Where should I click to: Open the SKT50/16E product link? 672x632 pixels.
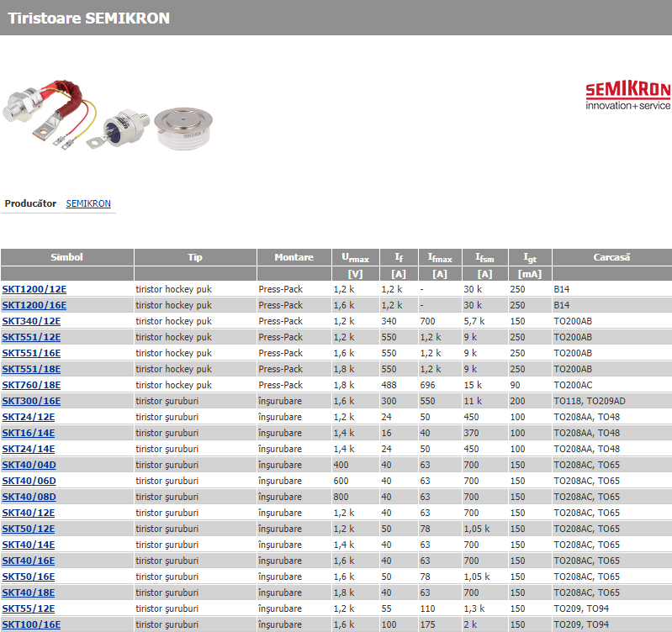tap(29, 577)
